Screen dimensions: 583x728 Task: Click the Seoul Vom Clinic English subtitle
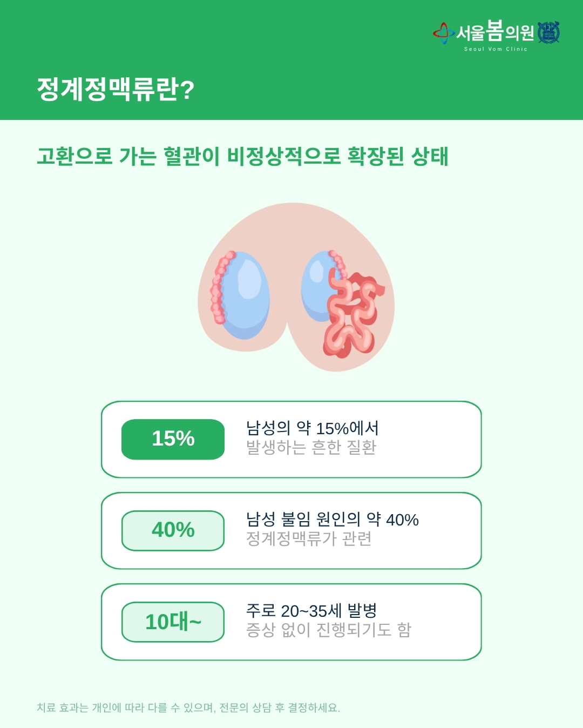pyautogui.click(x=496, y=49)
